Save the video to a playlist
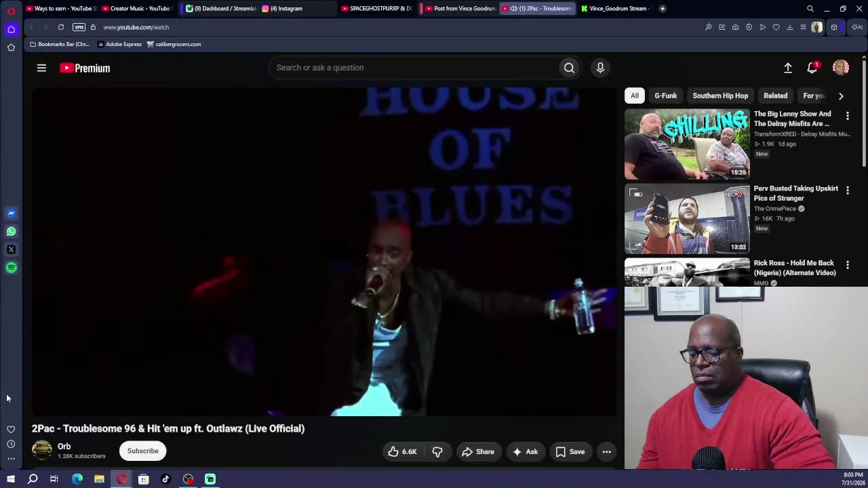Image resolution: width=868 pixels, height=488 pixels. pyautogui.click(x=570, y=451)
